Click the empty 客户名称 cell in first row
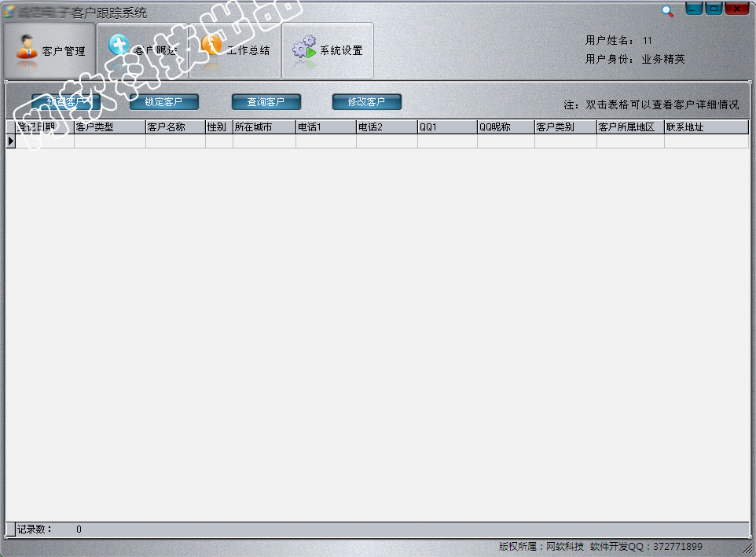This screenshot has height=557, width=756. 174,141
